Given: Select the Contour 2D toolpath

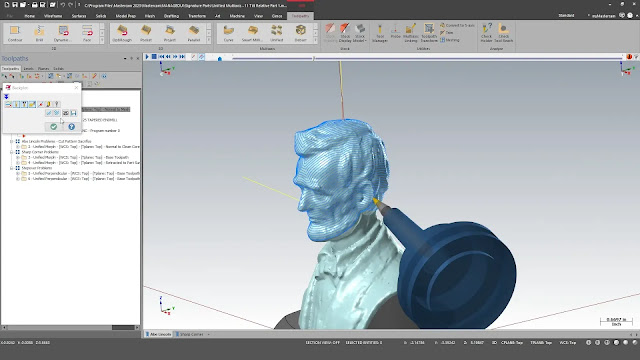Looking at the screenshot, I should coord(15,33).
